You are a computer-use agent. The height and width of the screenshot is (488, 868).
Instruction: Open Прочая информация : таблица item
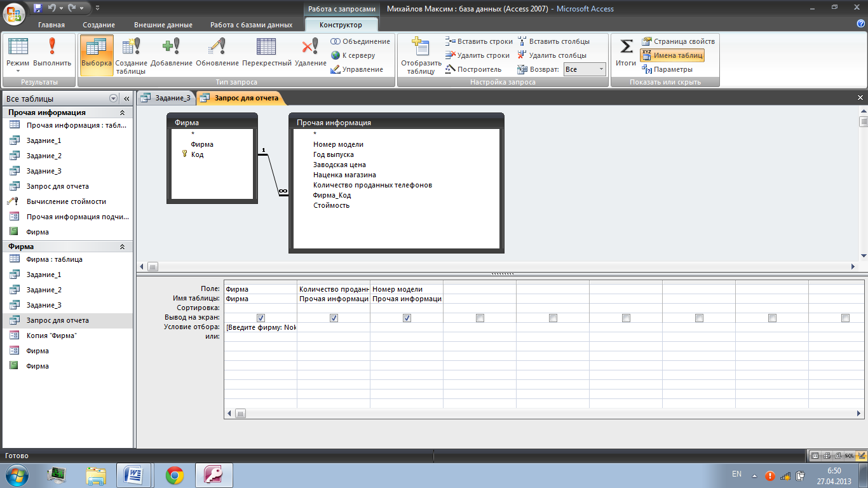67,125
